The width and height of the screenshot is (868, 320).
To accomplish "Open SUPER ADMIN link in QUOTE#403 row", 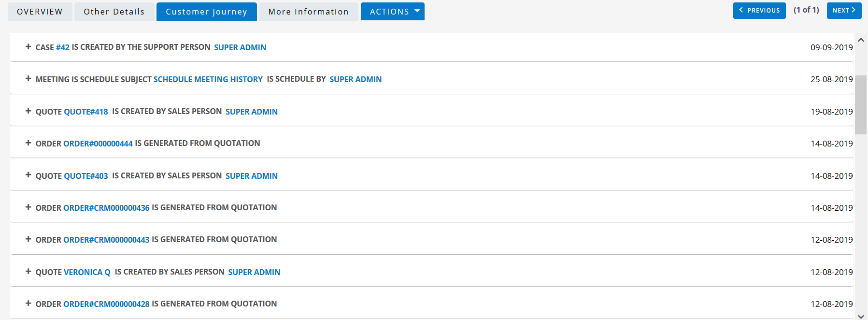I will pyautogui.click(x=252, y=176).
